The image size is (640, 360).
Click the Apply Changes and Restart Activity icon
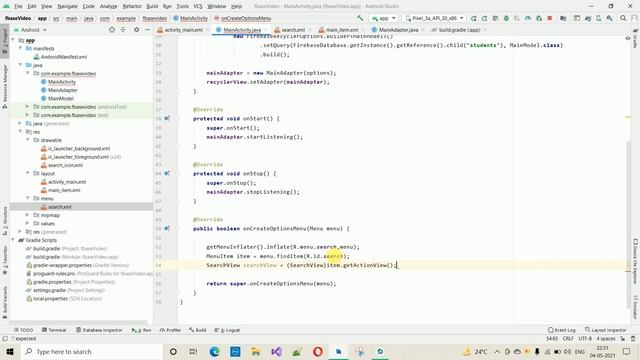click(484, 18)
